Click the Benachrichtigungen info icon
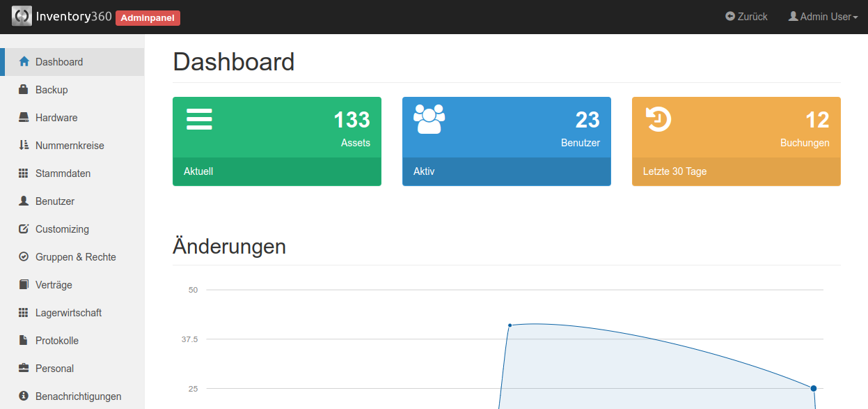 tap(23, 396)
